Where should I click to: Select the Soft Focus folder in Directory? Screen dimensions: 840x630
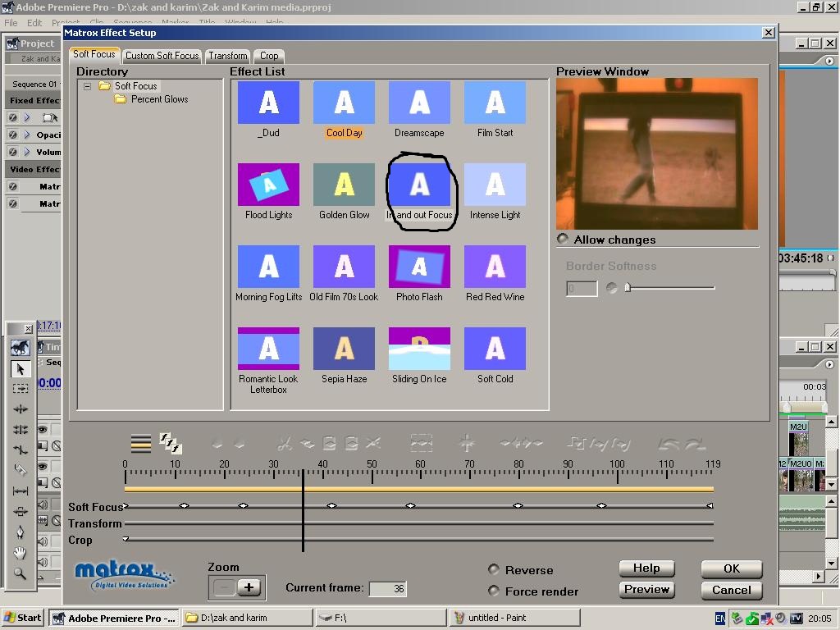coord(136,85)
